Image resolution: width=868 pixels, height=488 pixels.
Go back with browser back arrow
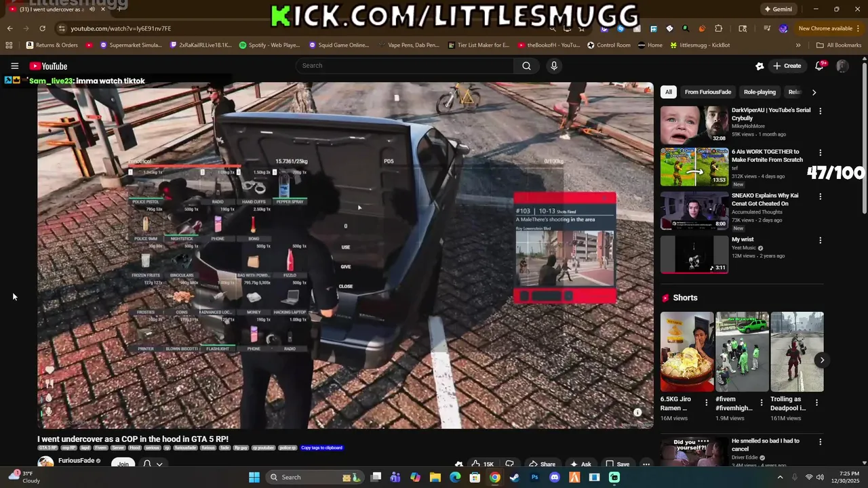[x=9, y=28]
